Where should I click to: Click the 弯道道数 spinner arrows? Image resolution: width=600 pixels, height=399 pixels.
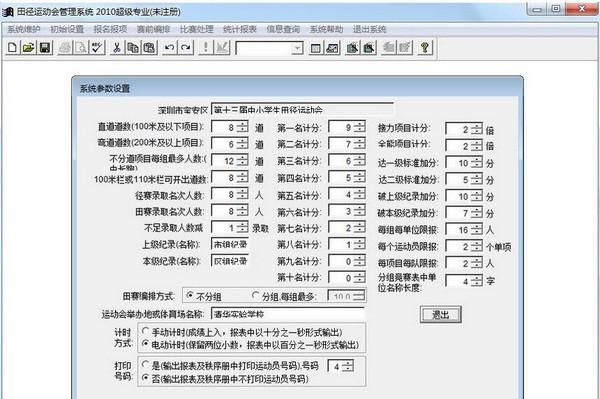click(242, 144)
